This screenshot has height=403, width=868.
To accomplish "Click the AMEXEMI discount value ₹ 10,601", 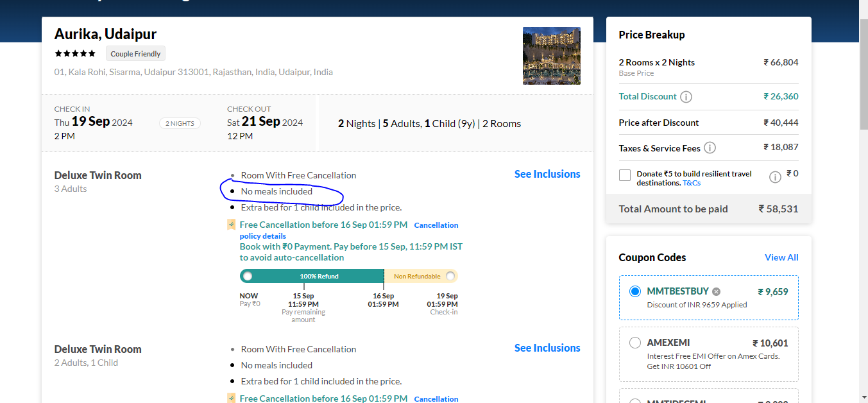I will [x=770, y=343].
